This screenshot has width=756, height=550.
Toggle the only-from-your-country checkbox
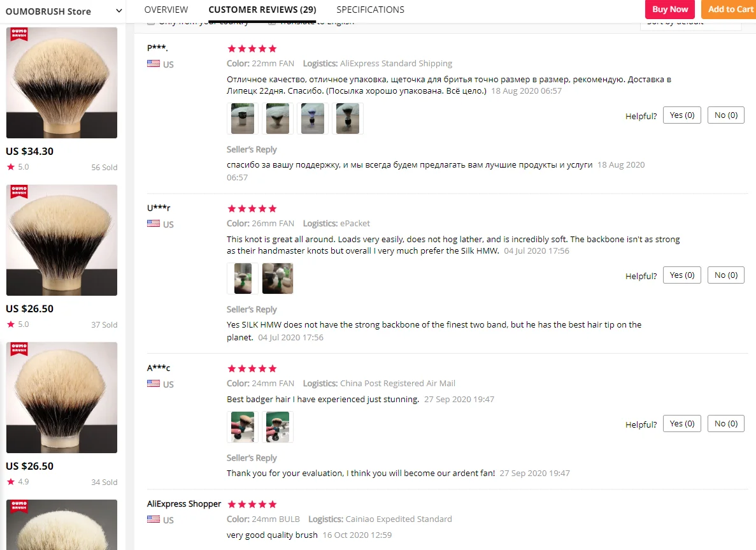coord(151,23)
